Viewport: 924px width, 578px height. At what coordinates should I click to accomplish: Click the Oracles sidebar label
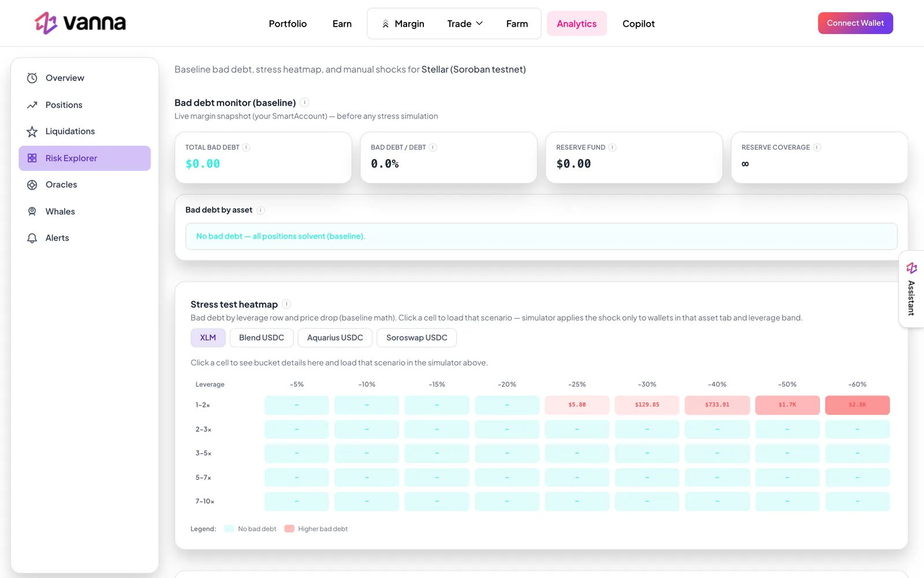click(x=61, y=184)
